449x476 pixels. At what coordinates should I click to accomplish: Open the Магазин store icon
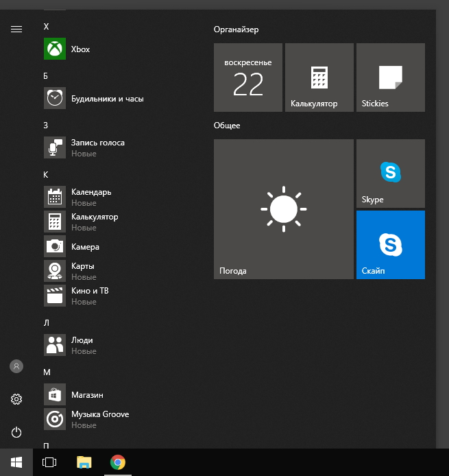coord(55,394)
